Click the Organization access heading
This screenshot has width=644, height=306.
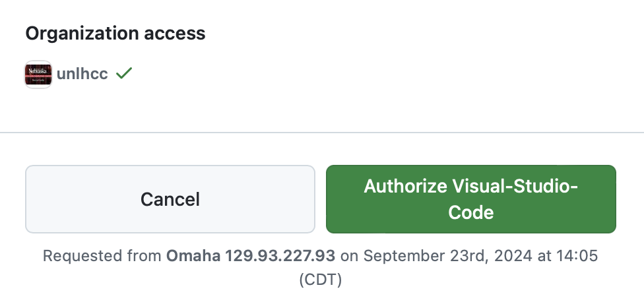click(x=115, y=34)
